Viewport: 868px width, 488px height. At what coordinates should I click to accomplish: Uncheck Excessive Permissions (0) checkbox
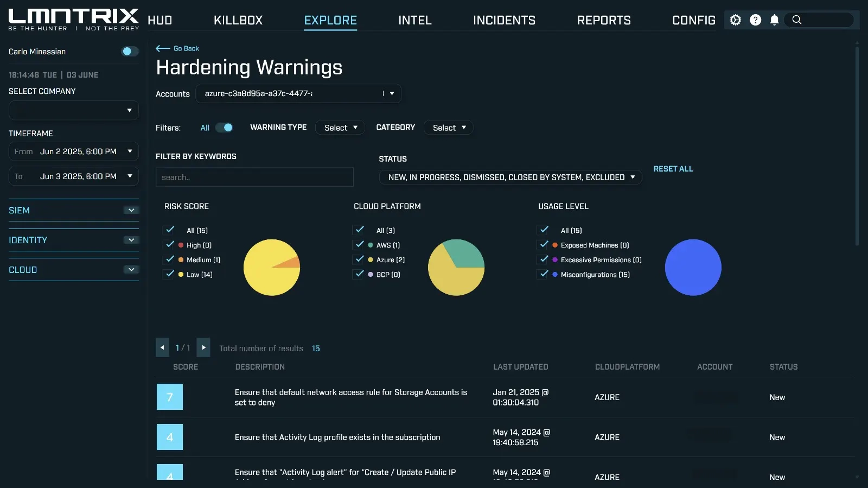click(544, 259)
